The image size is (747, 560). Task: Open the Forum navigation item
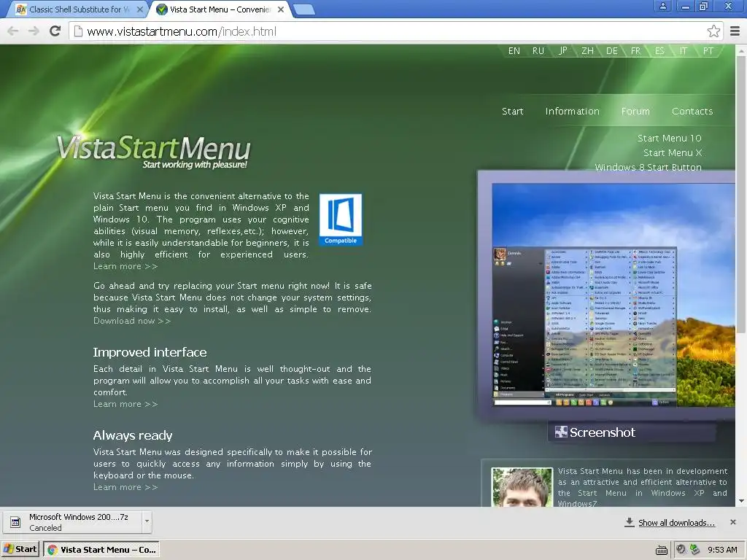[x=635, y=111]
